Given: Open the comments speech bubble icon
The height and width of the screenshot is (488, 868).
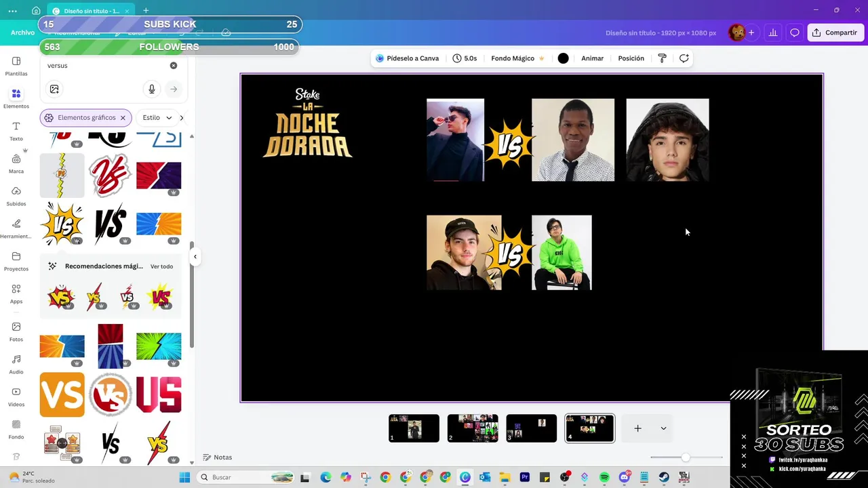Looking at the screenshot, I should coord(795,33).
